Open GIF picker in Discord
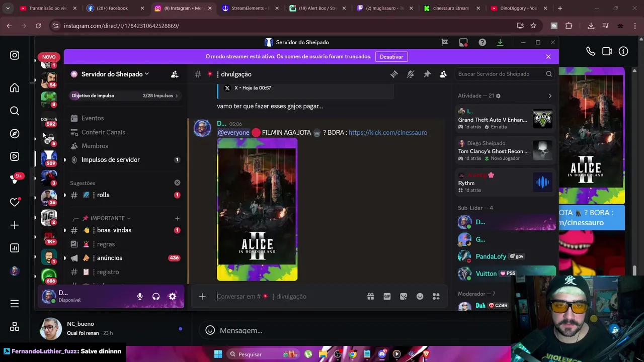Image resolution: width=644 pixels, height=362 pixels. click(x=387, y=297)
